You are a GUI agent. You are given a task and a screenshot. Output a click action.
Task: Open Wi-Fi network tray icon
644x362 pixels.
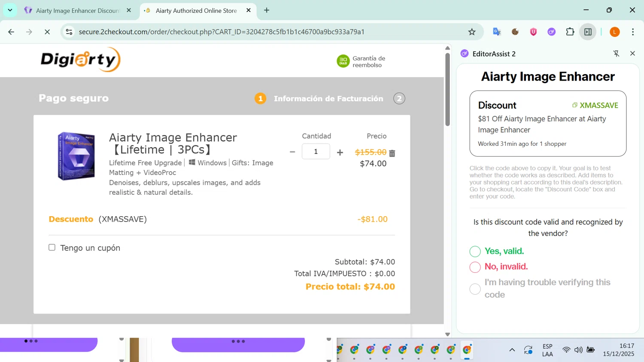click(x=566, y=350)
